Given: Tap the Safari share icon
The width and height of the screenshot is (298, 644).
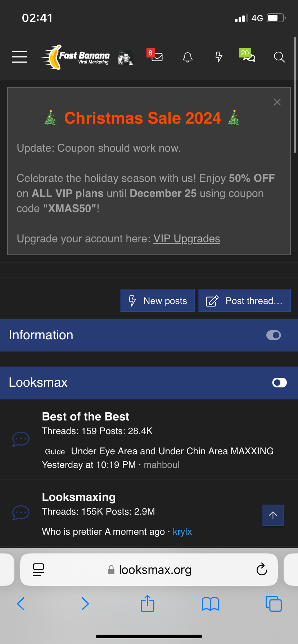Looking at the screenshot, I should point(148,603).
